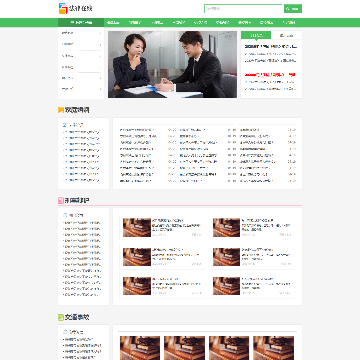
Task: Open middle-right book thumbnail in the article grid
Action: click(x=226, y=257)
